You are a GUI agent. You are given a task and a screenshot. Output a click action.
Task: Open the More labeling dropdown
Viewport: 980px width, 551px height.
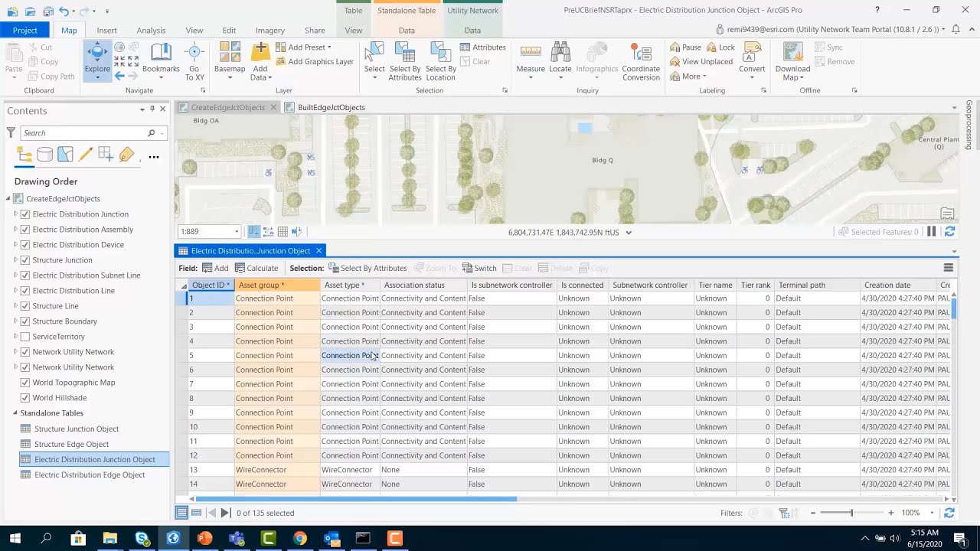pyautogui.click(x=688, y=77)
